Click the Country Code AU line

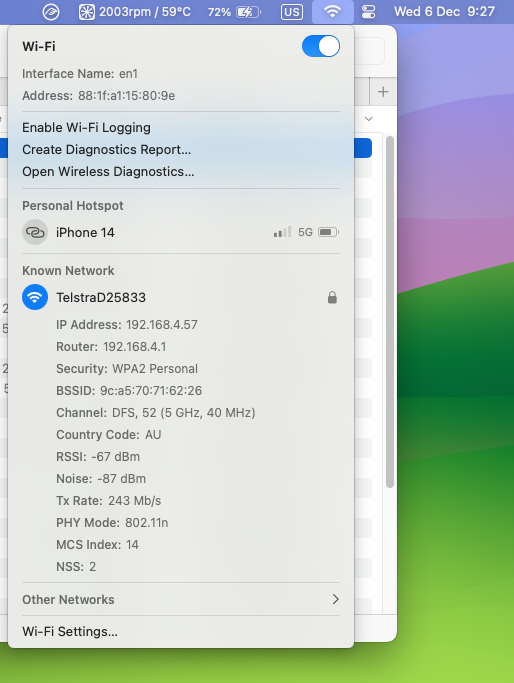click(x=108, y=435)
